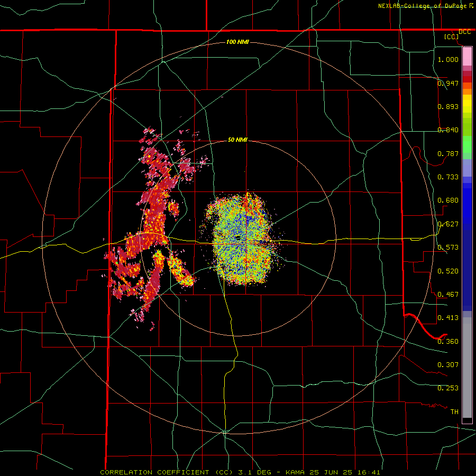The height and width of the screenshot is (476, 476).
Task: Select the 0.413 scale label
Action: pos(448,318)
